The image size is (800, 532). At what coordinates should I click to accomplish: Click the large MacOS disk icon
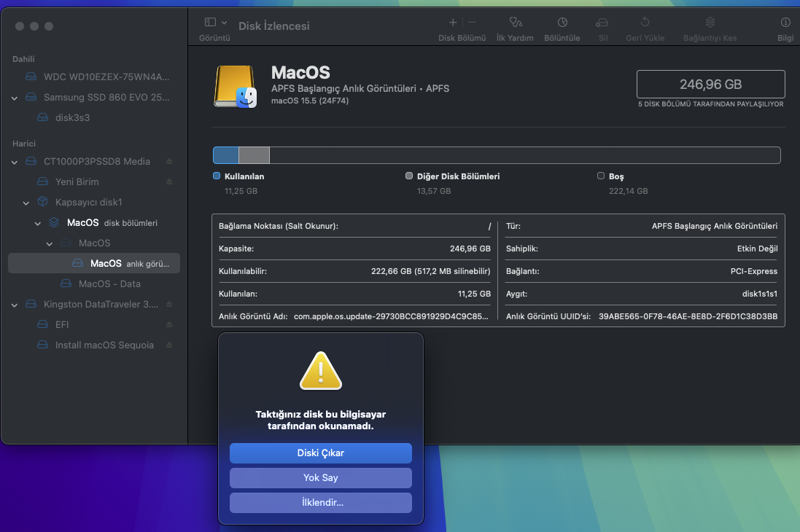pos(236,87)
